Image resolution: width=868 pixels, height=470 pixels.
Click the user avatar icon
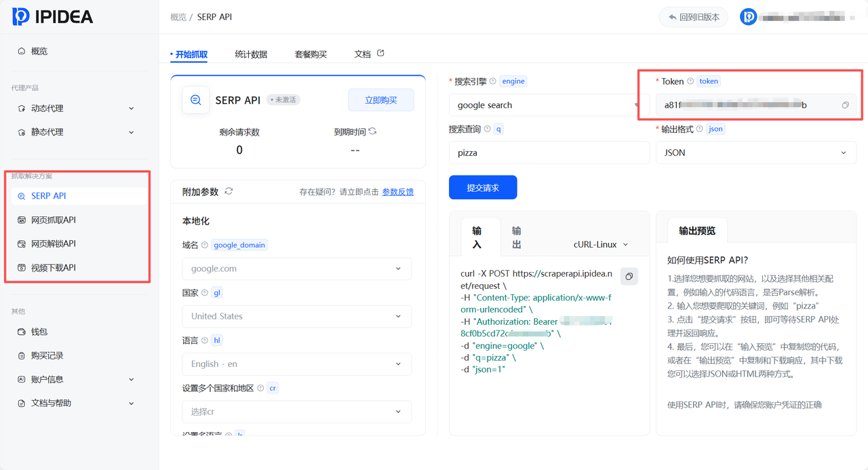point(748,17)
